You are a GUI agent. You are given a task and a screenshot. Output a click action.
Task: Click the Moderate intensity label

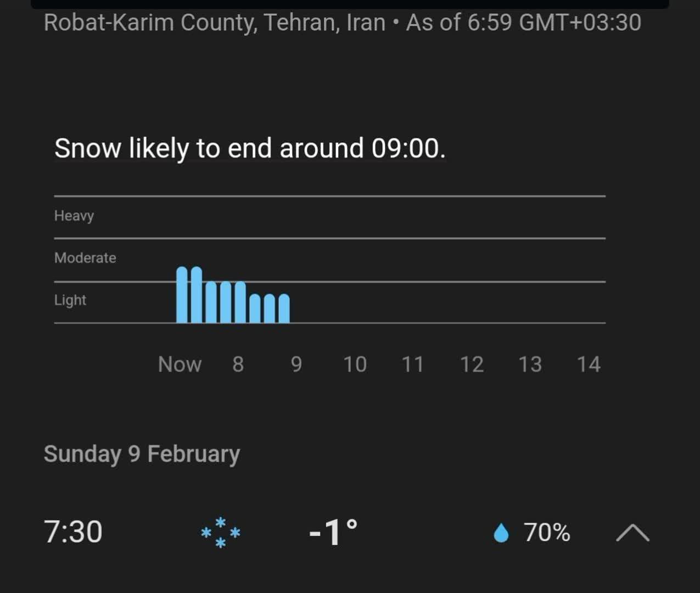coord(85,258)
